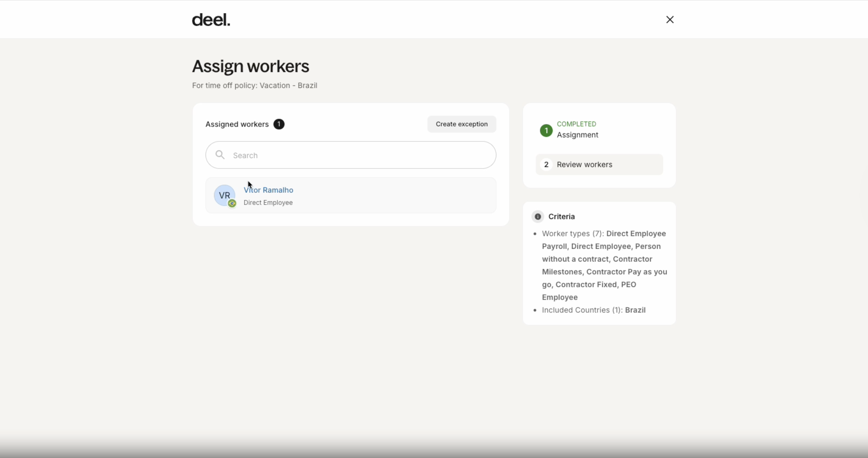Click the step 2 number circle
Viewport: 868px width, 458px height.
click(546, 165)
